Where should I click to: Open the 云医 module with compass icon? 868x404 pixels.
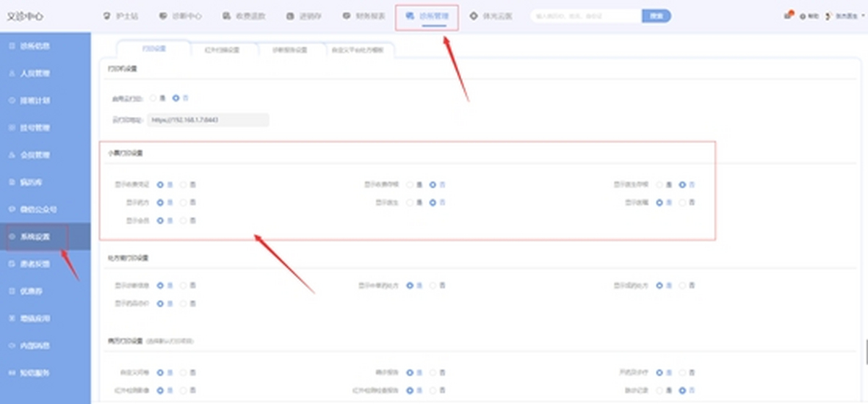[x=490, y=15]
